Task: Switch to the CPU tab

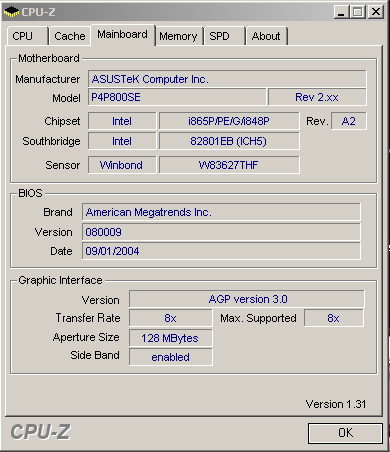Action: [28, 36]
